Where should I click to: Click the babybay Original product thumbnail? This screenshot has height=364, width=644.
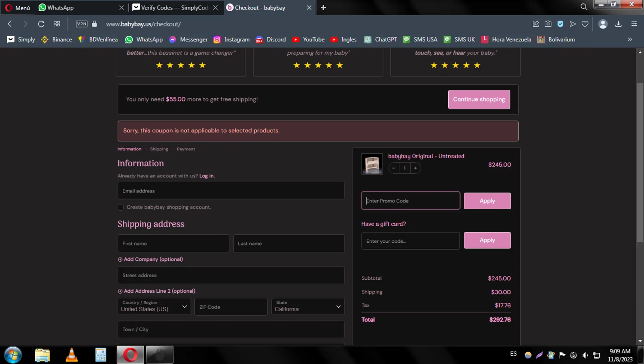point(372,164)
